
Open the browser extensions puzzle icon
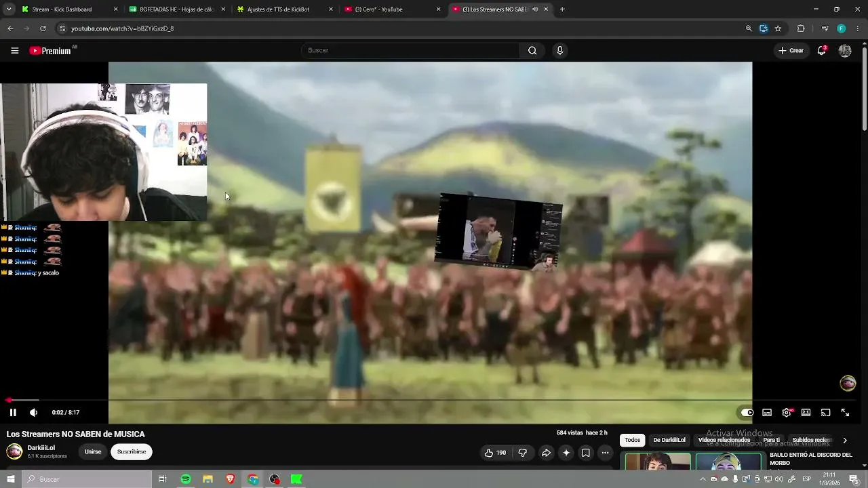tap(801, 28)
